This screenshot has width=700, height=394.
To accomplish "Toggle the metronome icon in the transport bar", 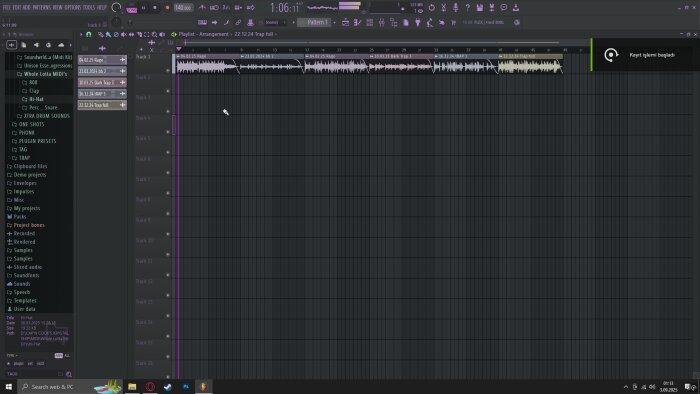I will [x=202, y=8].
